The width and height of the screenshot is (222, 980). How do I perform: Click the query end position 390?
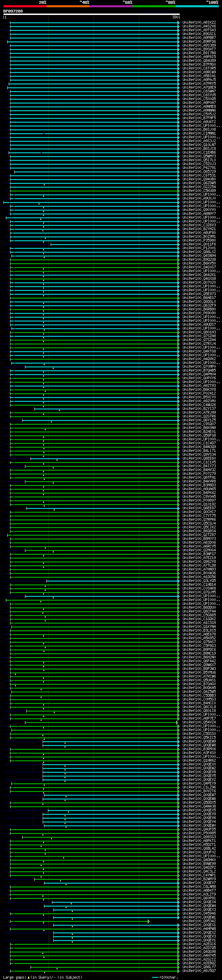click(175, 17)
